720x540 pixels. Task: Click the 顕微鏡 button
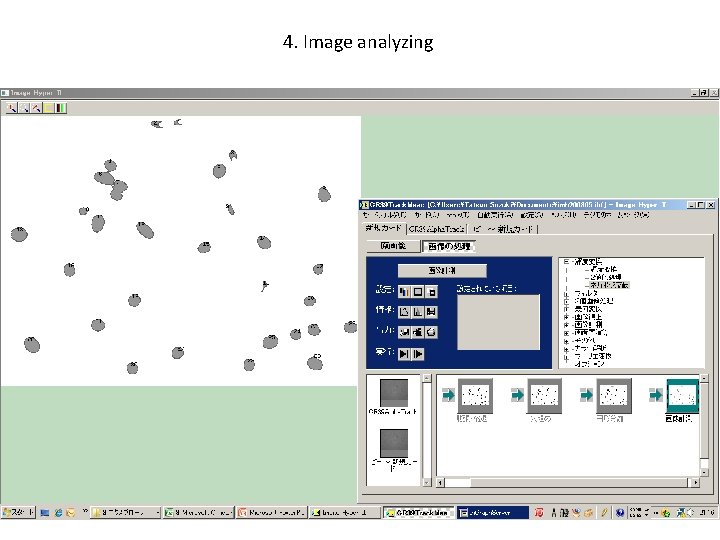tap(394, 246)
